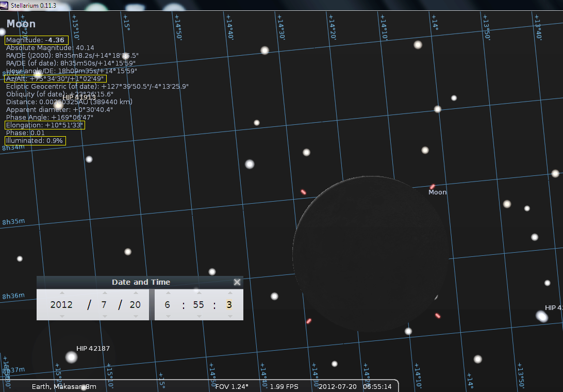
Task: Click the Obliquity (of date) line
Action: tap(60, 94)
